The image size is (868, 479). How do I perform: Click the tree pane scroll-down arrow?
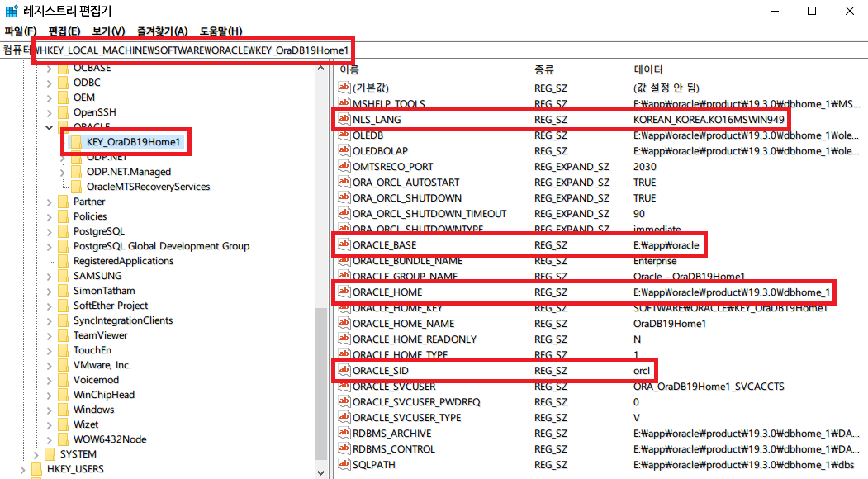click(321, 472)
